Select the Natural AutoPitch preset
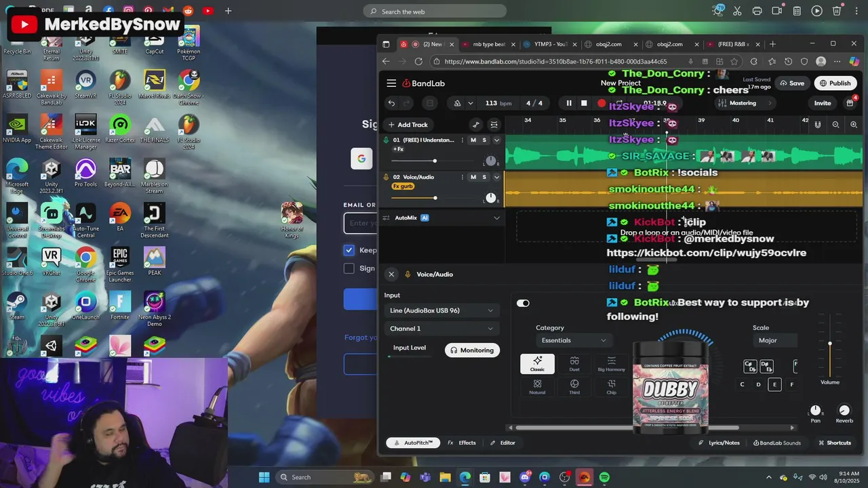The width and height of the screenshot is (868, 488). tap(537, 387)
